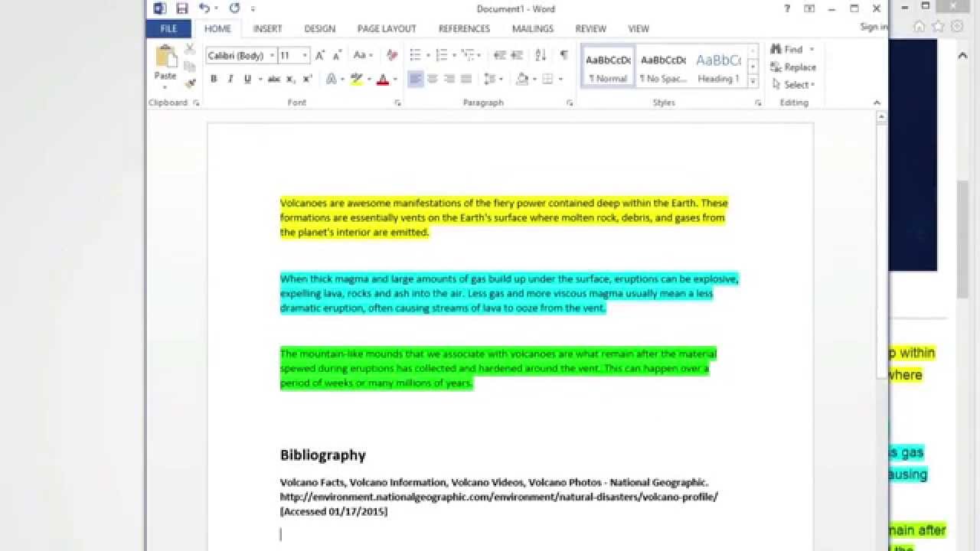Expand the Styles gallery More arrow

753,81
